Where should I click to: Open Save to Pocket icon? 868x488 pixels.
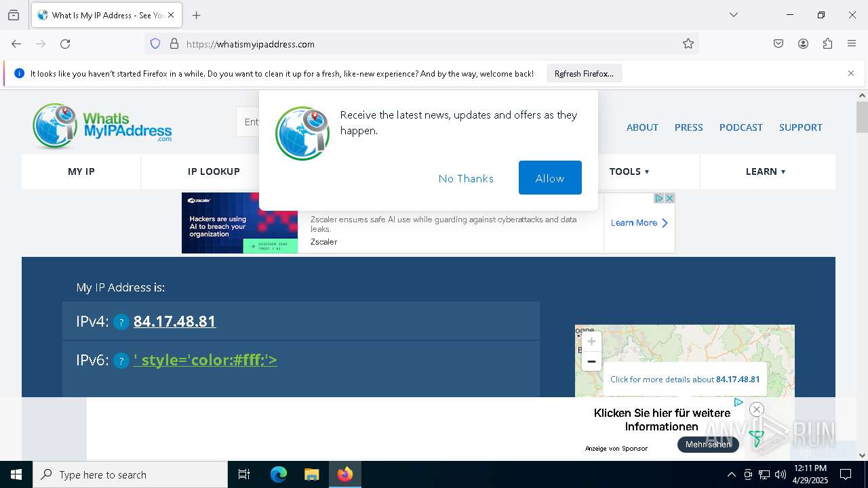(778, 44)
